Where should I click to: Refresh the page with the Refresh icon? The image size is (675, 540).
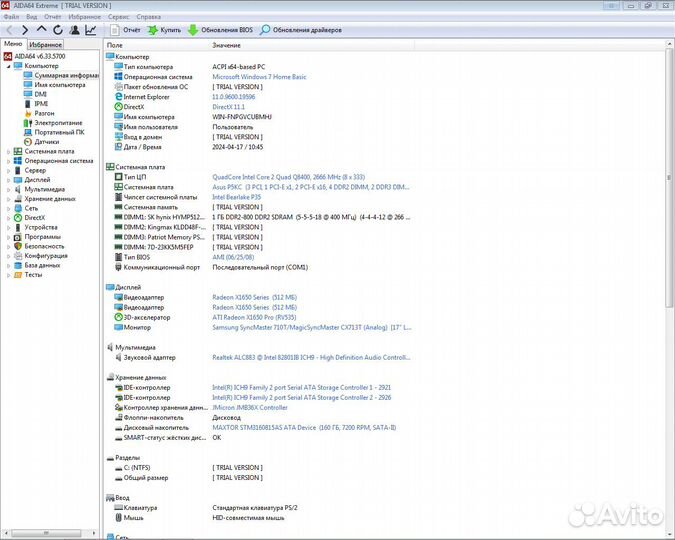(58, 30)
